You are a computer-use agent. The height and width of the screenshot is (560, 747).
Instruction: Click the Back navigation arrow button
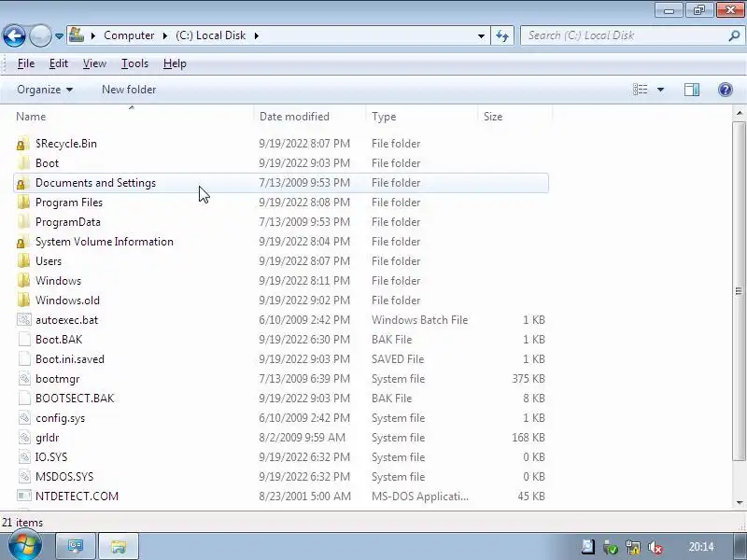point(14,35)
